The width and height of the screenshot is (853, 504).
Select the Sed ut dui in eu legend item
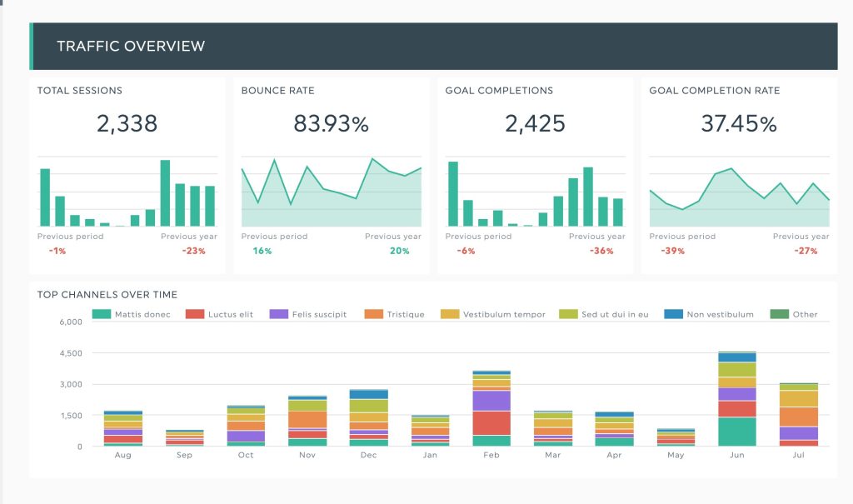(605, 314)
